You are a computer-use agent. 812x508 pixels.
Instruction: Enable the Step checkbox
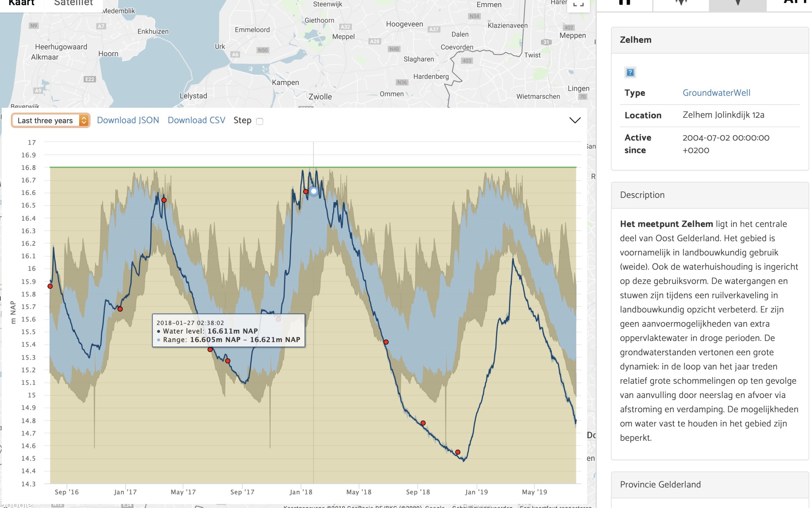click(260, 121)
